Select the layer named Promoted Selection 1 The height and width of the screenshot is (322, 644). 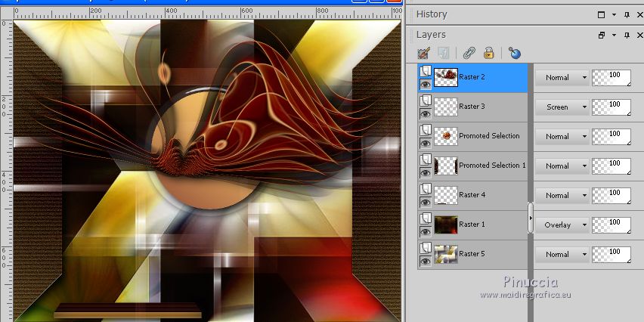492,166
